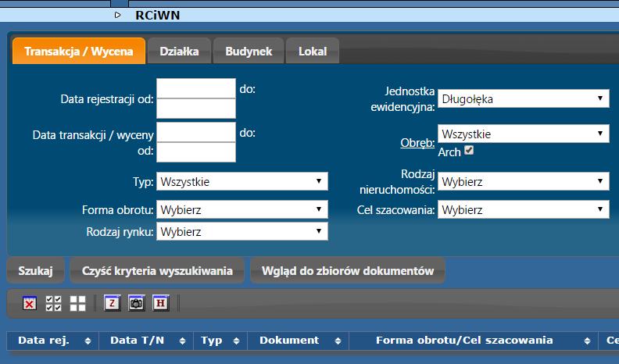Click Czyść kryteria wyszukiwania button

click(157, 270)
